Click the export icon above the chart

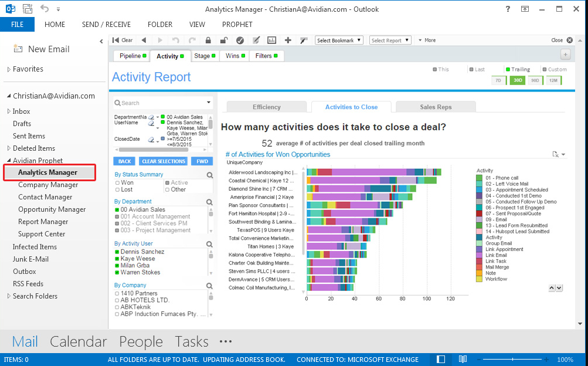[556, 154]
